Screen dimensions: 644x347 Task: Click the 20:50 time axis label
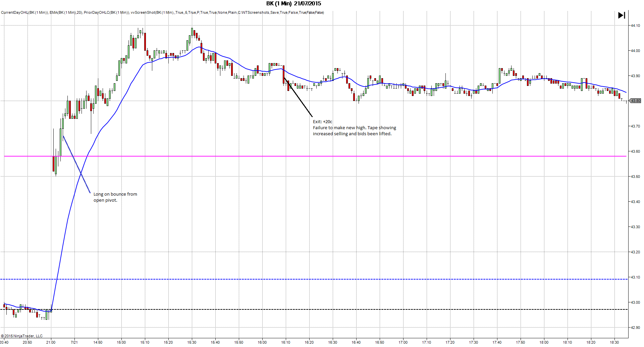click(28, 342)
